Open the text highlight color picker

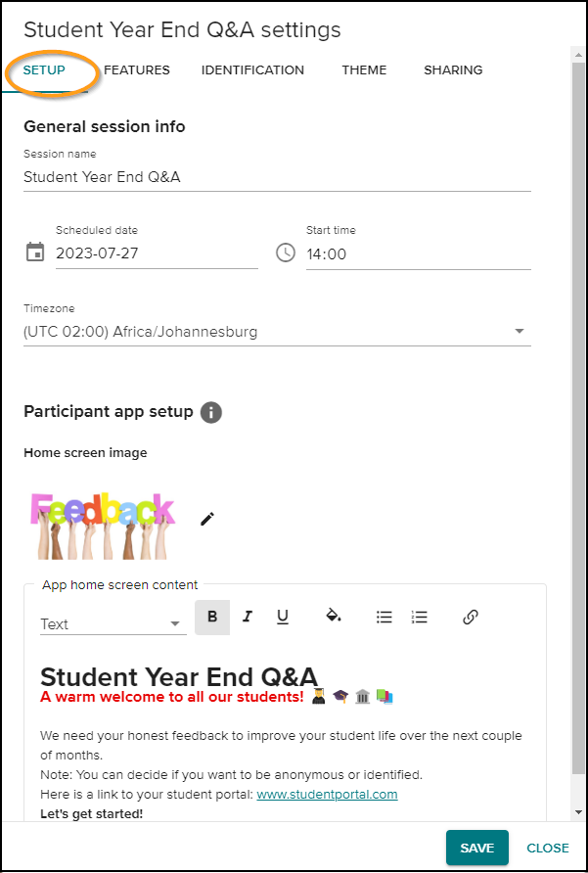(x=334, y=617)
